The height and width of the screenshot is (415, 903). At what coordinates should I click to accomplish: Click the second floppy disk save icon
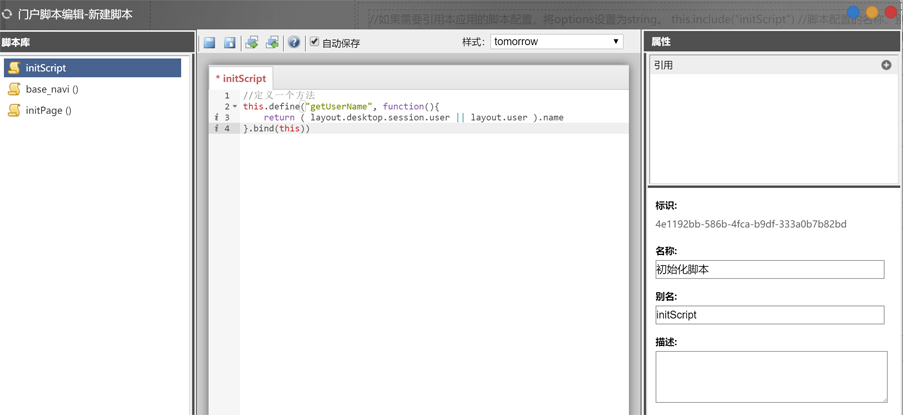[229, 43]
